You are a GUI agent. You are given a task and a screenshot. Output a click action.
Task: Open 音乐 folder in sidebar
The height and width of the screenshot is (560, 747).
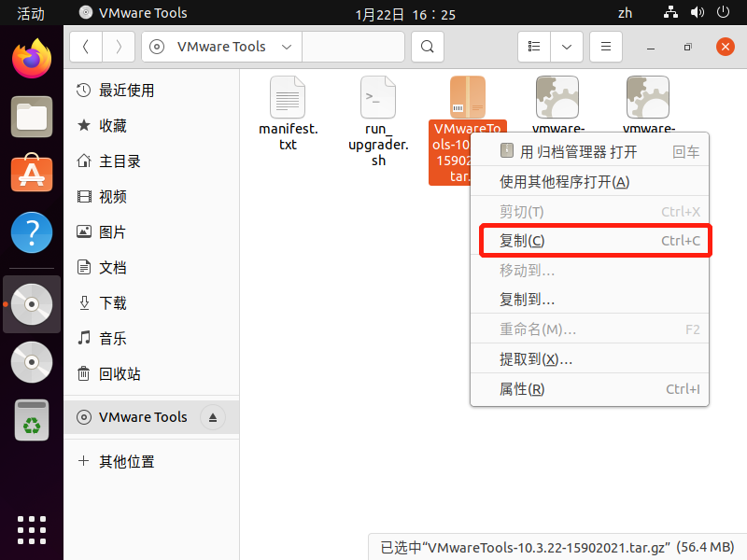click(x=151, y=339)
